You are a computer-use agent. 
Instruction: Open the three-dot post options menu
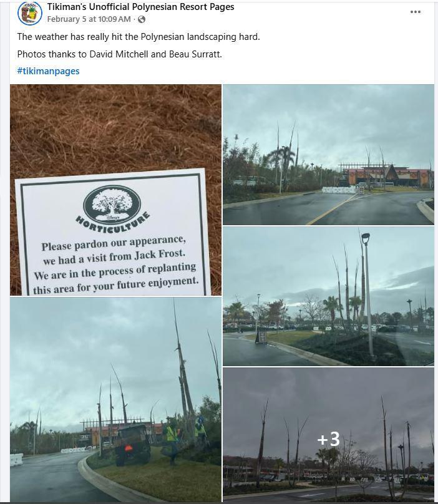(415, 12)
